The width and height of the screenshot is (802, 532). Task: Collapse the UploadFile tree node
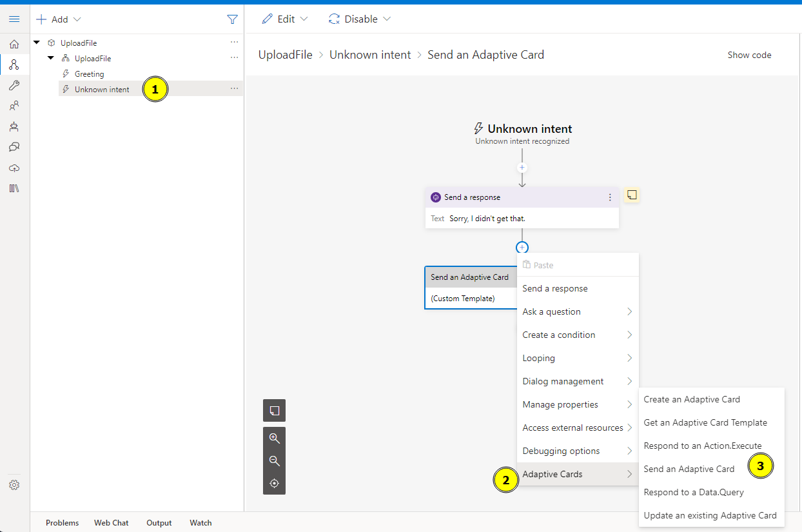click(x=37, y=42)
